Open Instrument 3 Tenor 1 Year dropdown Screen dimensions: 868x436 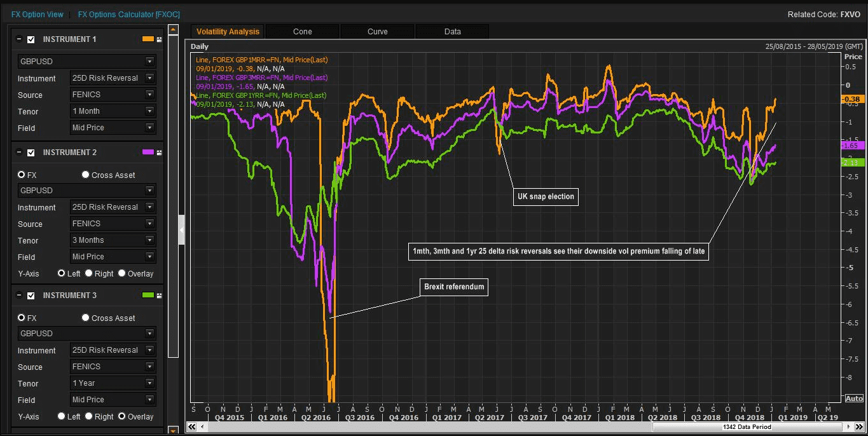tap(113, 383)
